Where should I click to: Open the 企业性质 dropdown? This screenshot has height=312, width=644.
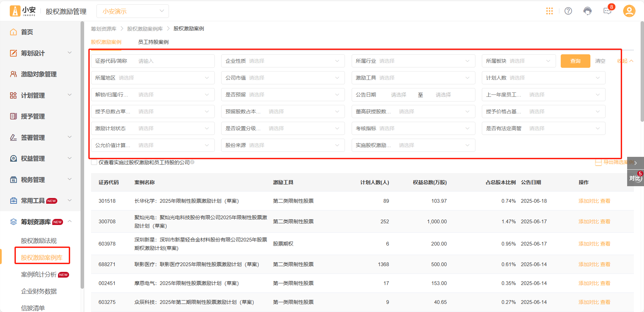(283, 61)
